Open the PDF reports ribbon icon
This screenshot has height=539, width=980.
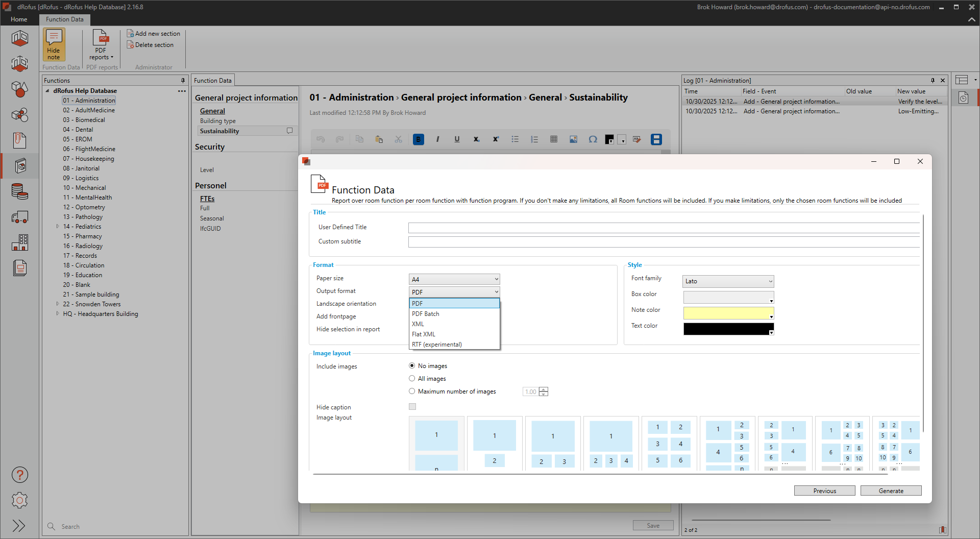101,44
